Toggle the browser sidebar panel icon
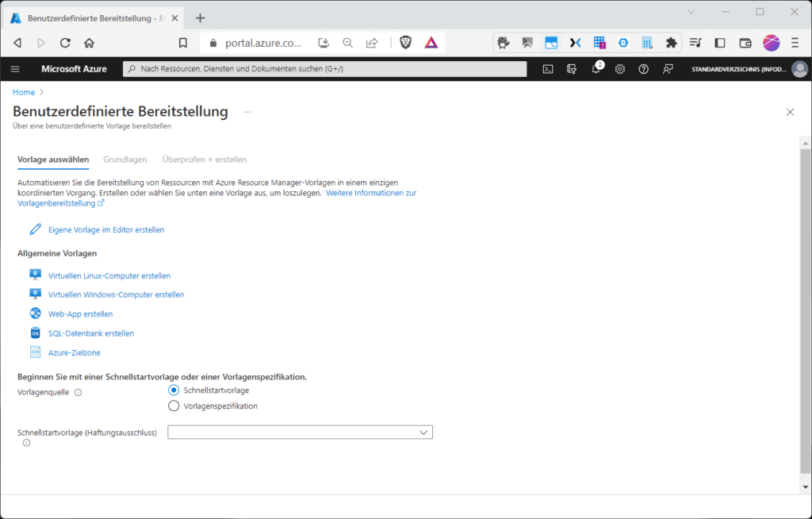The width and height of the screenshot is (812, 519). [x=720, y=43]
